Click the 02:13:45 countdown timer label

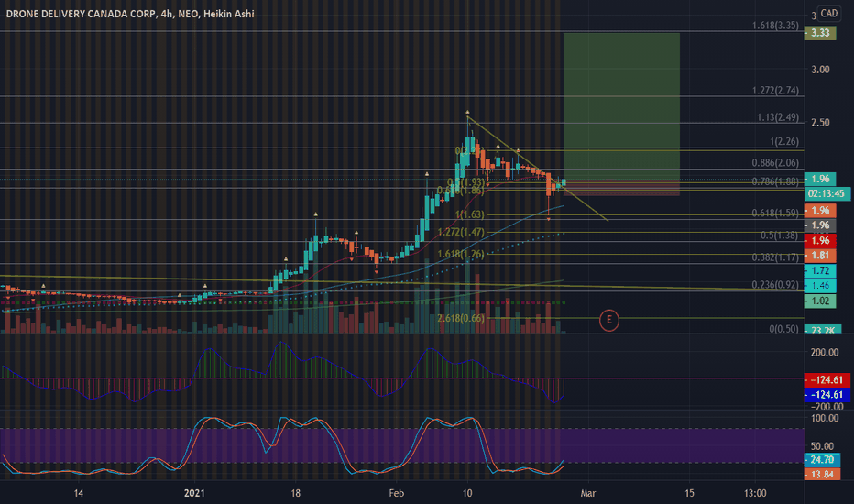pos(827,193)
